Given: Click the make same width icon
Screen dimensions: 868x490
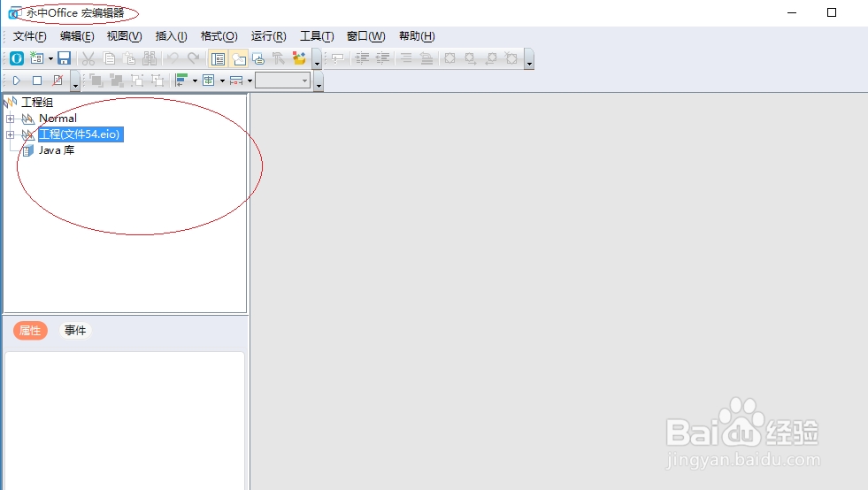Looking at the screenshot, I should [236, 80].
